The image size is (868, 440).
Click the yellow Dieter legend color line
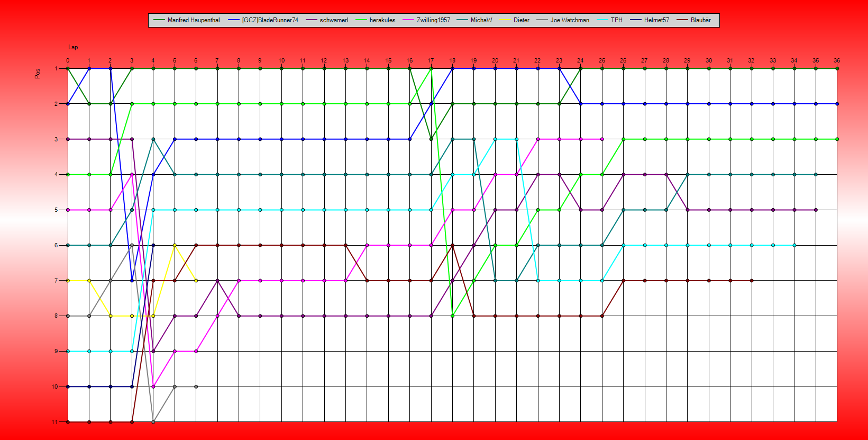(505, 20)
